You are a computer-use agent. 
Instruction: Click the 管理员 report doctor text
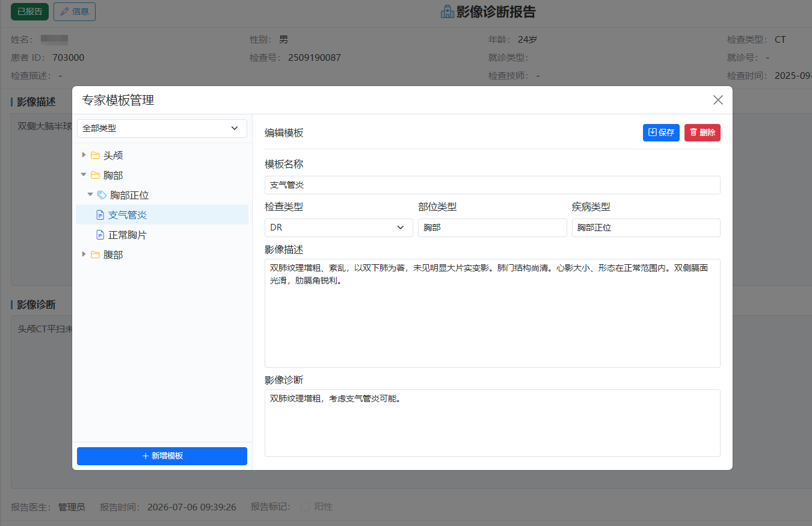point(72,507)
